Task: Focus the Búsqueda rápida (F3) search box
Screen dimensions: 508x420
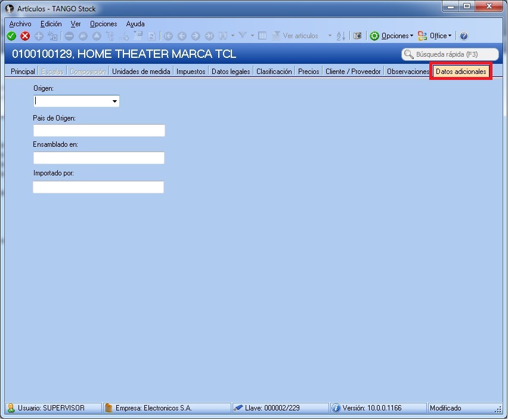Action: point(450,54)
